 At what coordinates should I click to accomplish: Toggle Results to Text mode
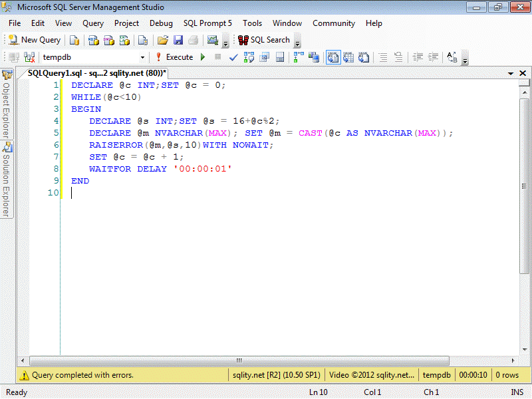pyautogui.click(x=332, y=57)
